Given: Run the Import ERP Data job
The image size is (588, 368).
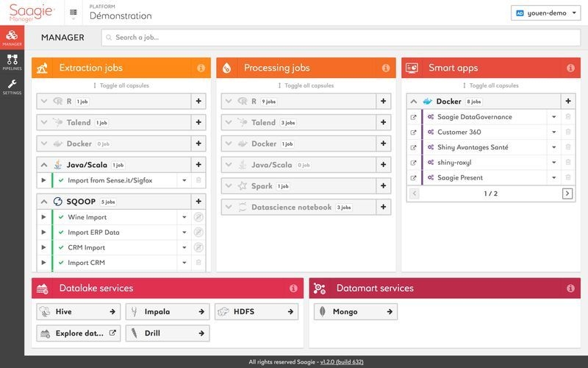Looking at the screenshot, I should point(43,232).
